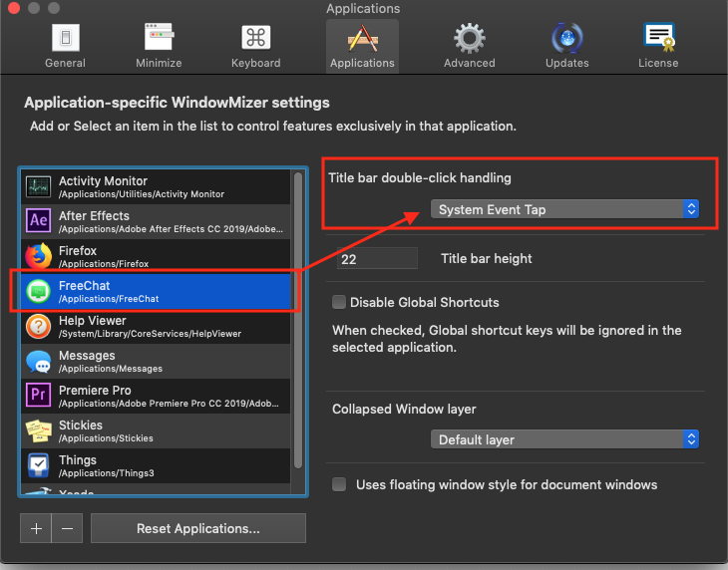Select Activity Monitor in the list
The image size is (728, 570).
pyautogui.click(x=156, y=186)
